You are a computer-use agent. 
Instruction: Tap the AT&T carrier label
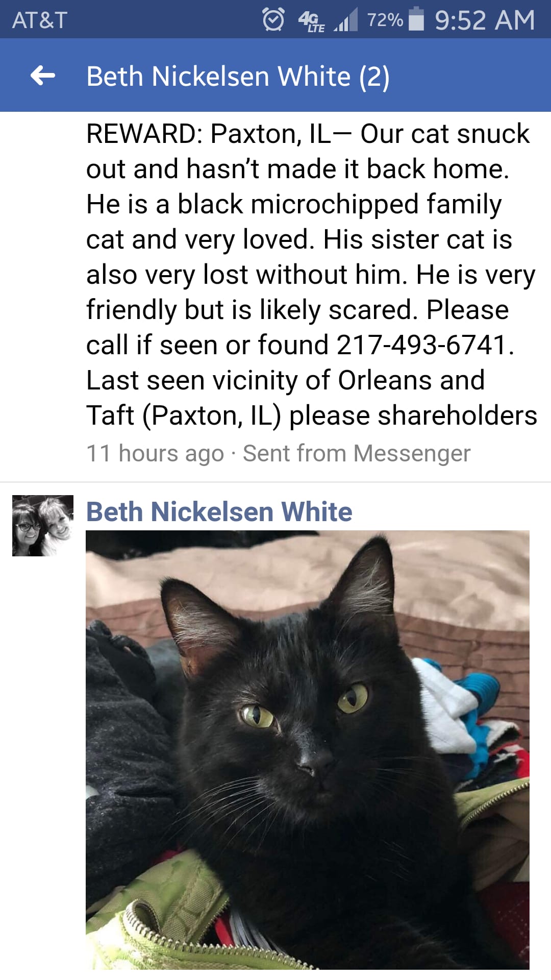(40, 20)
